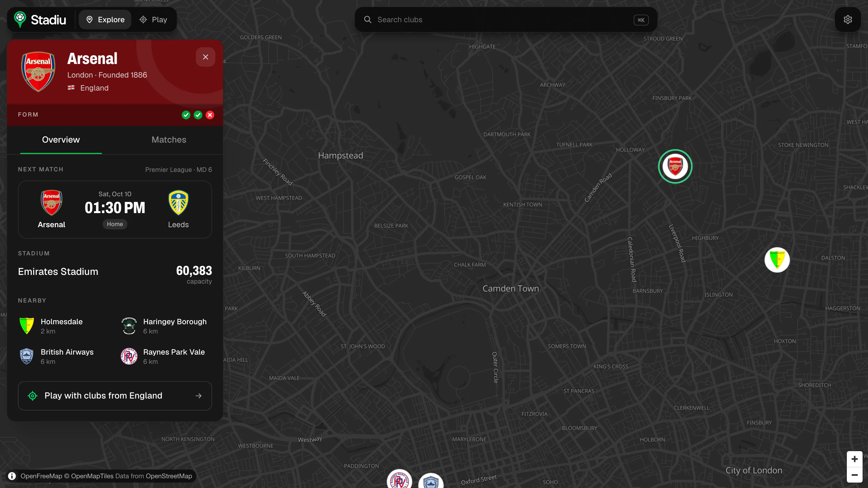868x488 pixels.
Task: Click the Stadiu logo icon
Action: pos(20,20)
